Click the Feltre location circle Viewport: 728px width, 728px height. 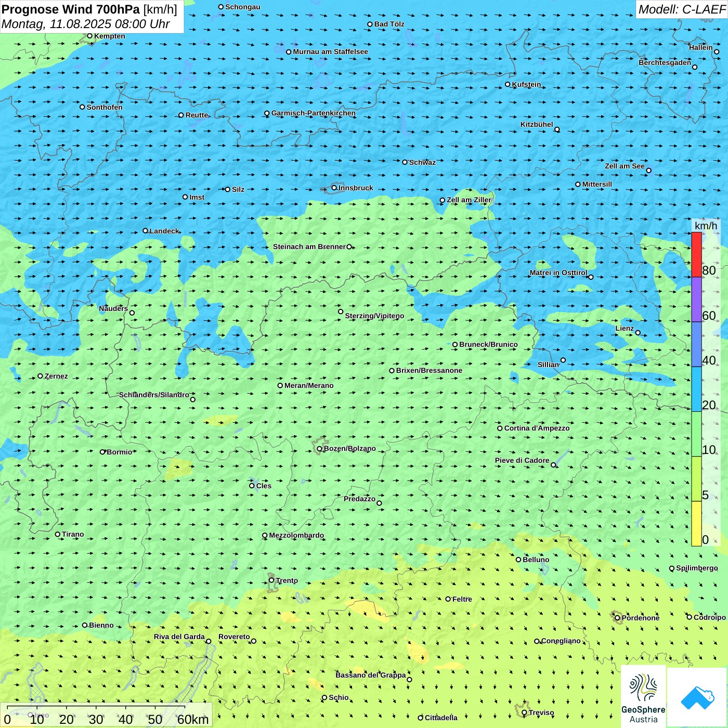coord(448,599)
